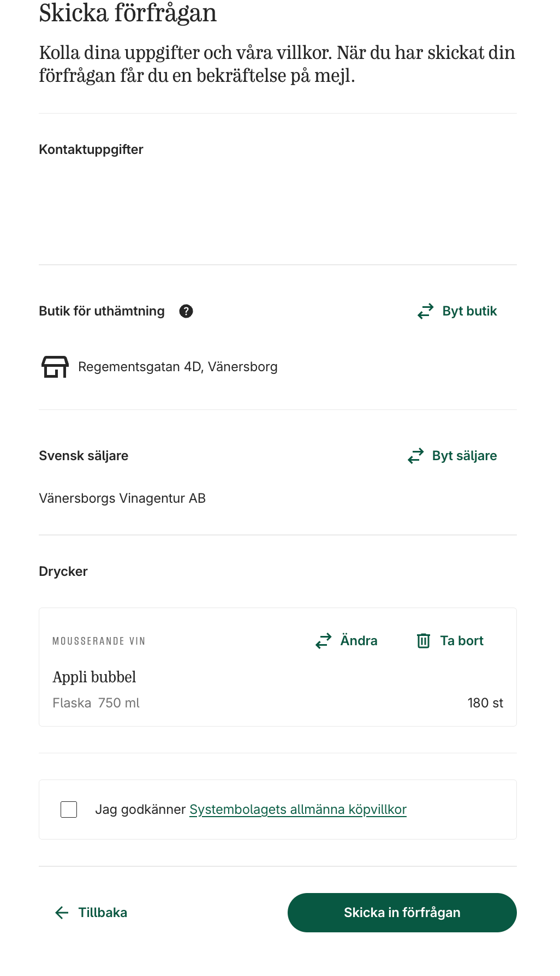Click the Regementsgatan 4D, Vänersborg address

point(178,367)
